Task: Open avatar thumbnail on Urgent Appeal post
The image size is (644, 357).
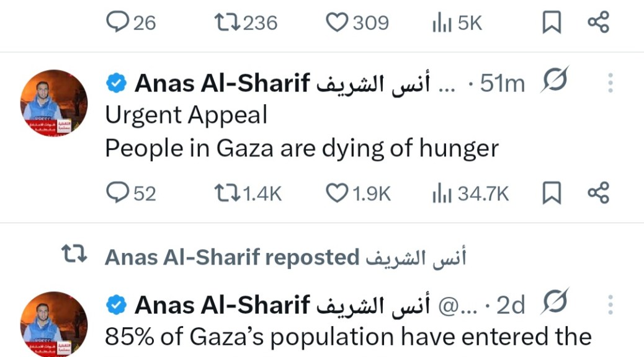Action: [54, 103]
